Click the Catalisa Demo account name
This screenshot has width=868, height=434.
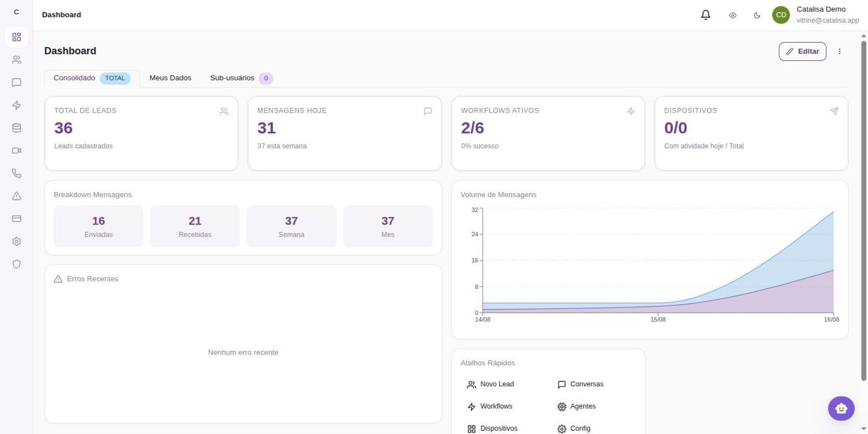point(821,9)
